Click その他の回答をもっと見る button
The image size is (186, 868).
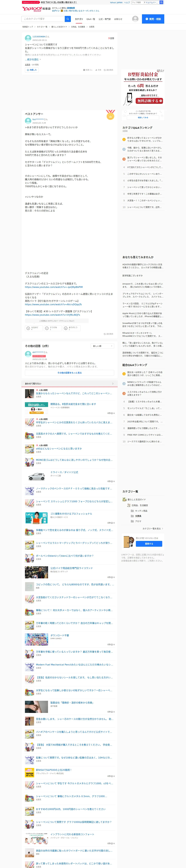point(70,373)
